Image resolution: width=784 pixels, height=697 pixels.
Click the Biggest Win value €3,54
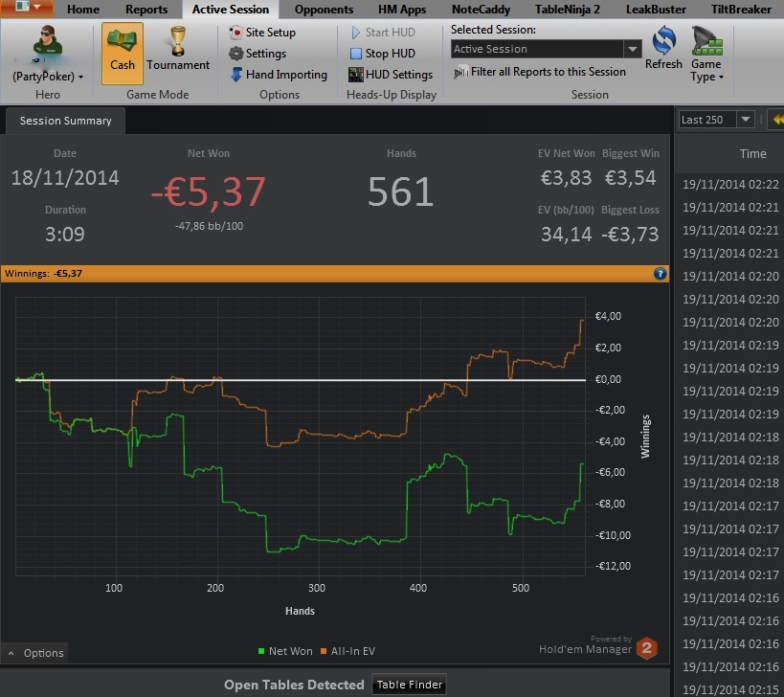(630, 178)
